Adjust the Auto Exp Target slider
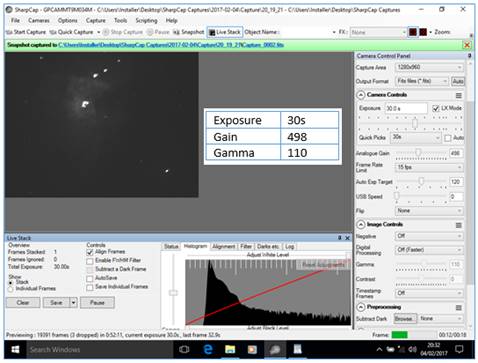The image size is (478, 363). [421, 181]
